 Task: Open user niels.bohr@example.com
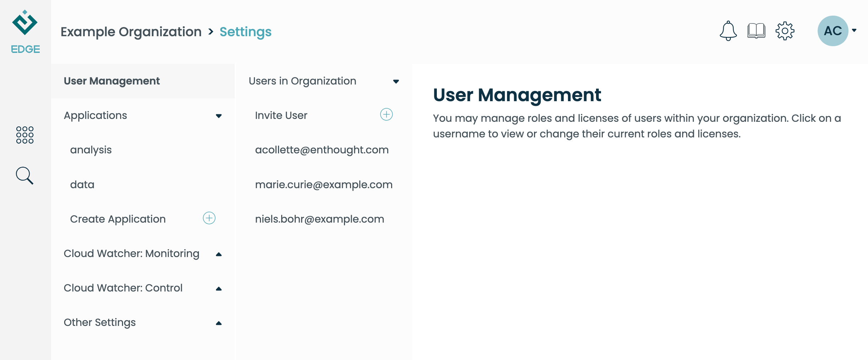point(319,219)
